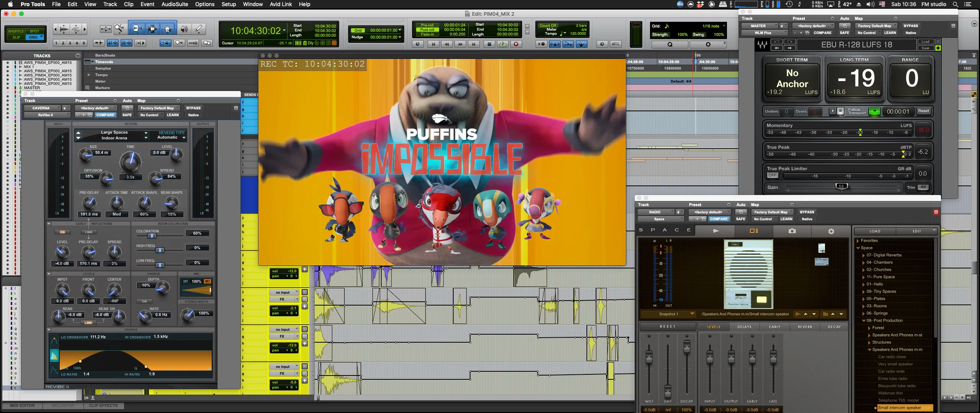Click the MTC generate button
Image resolution: width=980 pixels, height=413 pixels.
click(x=616, y=44)
